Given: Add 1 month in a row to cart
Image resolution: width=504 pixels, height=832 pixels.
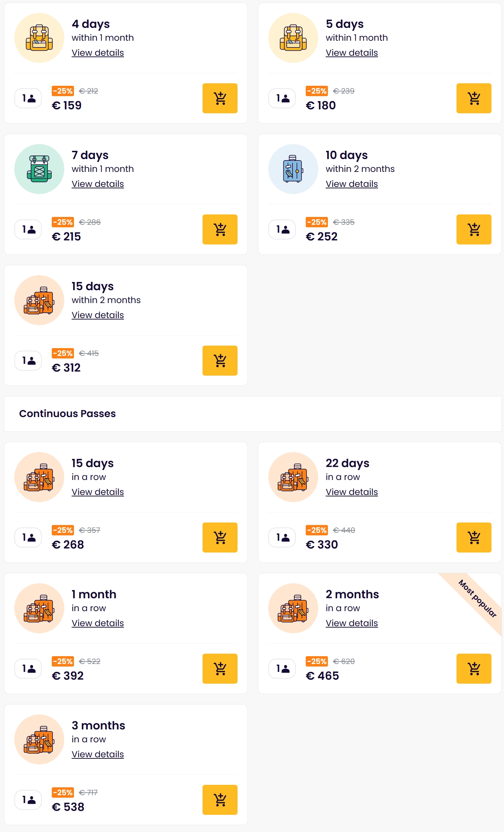Looking at the screenshot, I should 220,669.
